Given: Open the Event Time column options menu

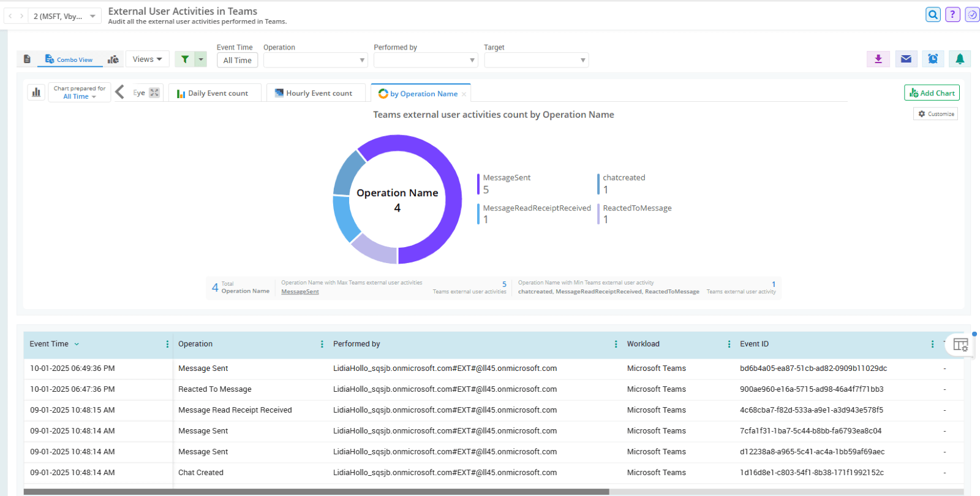Looking at the screenshot, I should [x=167, y=345].
